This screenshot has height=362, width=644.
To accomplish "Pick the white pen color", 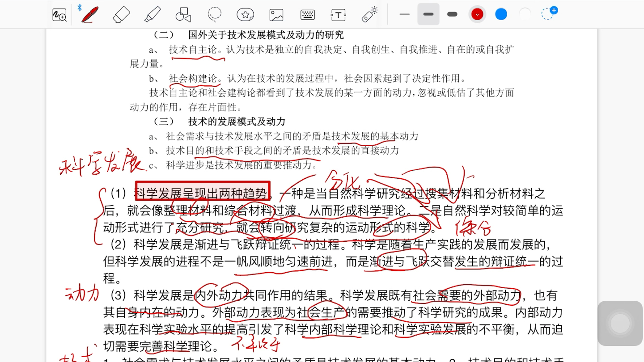I will [525, 14].
